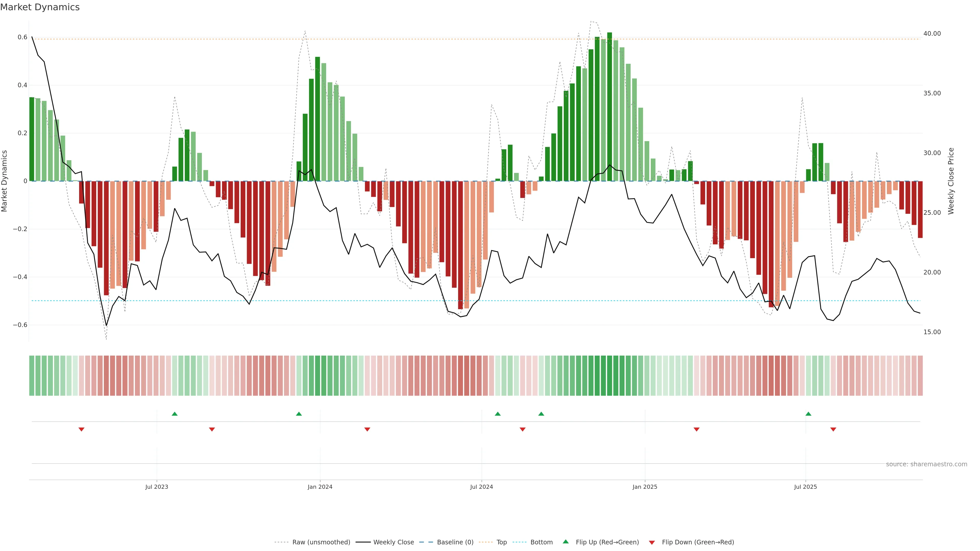The width and height of the screenshot is (980, 551).
Task: Click the source: sharemaestro.com text
Action: pos(926,464)
